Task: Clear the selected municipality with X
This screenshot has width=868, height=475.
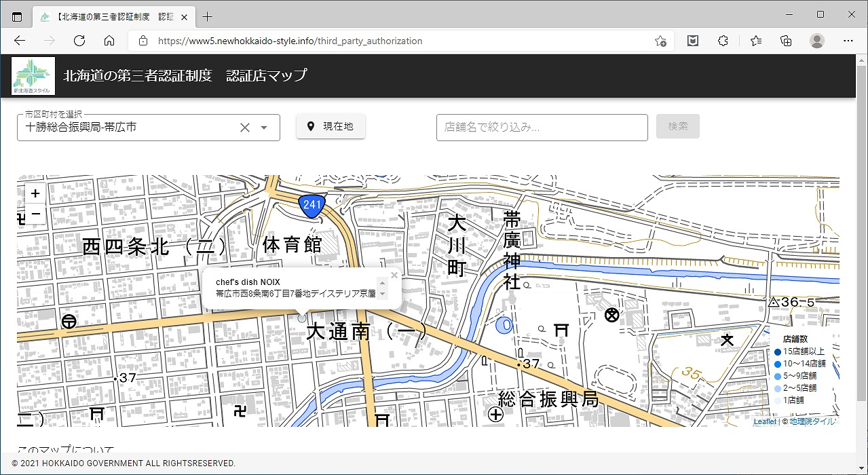Action: [245, 128]
